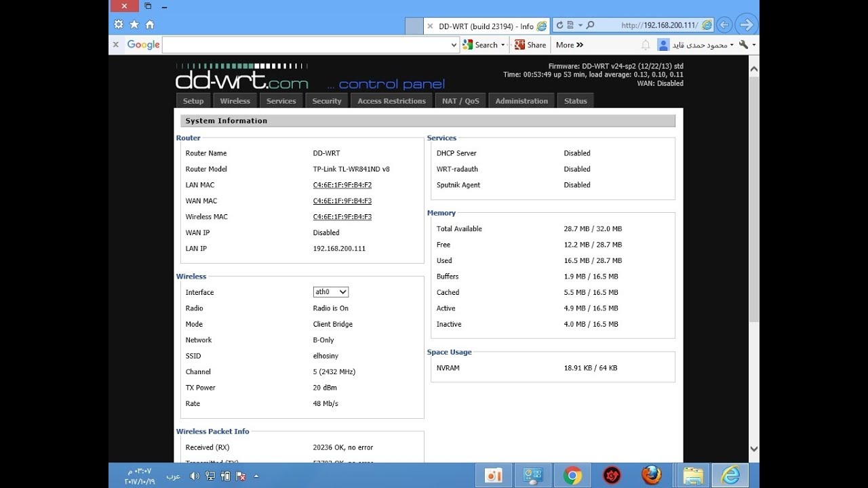Open Google account profile avatar

tap(663, 45)
